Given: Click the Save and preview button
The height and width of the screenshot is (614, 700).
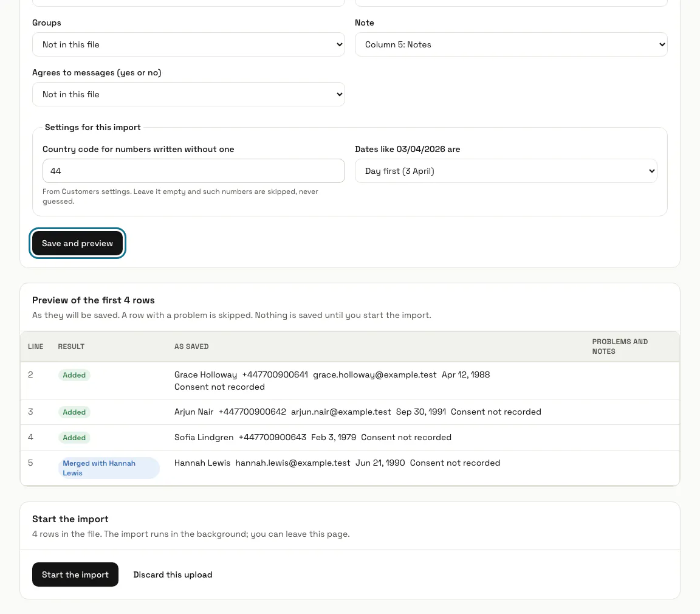Looking at the screenshot, I should pos(77,243).
